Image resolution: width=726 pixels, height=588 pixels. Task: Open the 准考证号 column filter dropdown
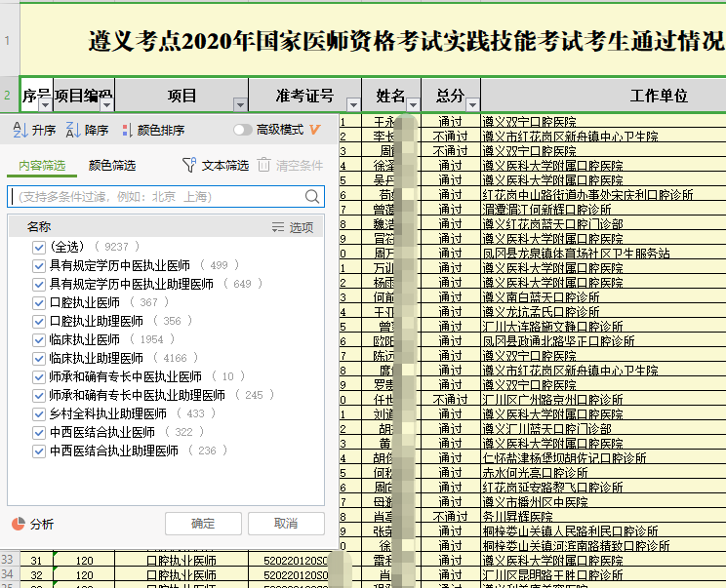click(352, 103)
